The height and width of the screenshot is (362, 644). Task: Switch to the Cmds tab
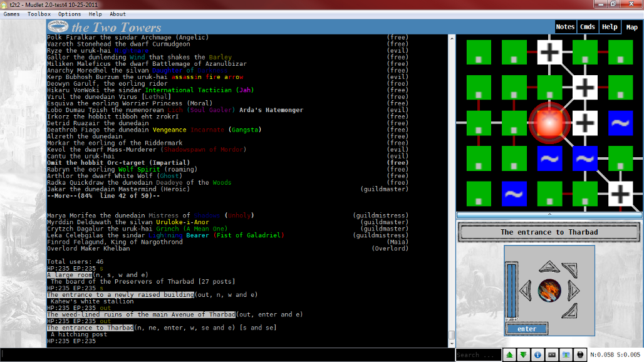(588, 27)
